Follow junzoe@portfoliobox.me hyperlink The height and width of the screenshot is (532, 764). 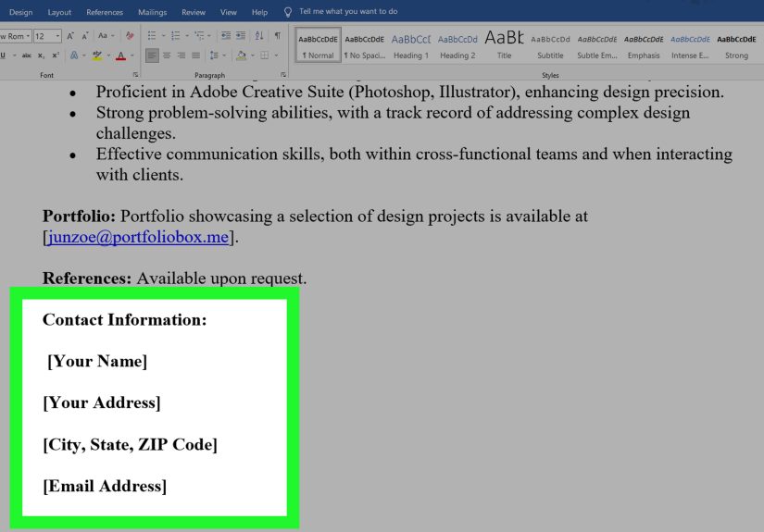pos(138,237)
